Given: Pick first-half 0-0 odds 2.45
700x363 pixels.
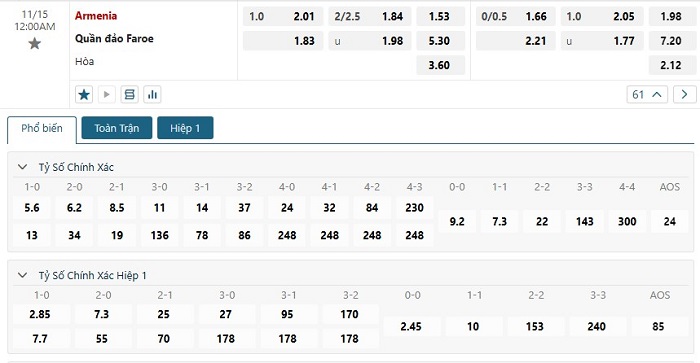Looking at the screenshot, I should tap(411, 326).
